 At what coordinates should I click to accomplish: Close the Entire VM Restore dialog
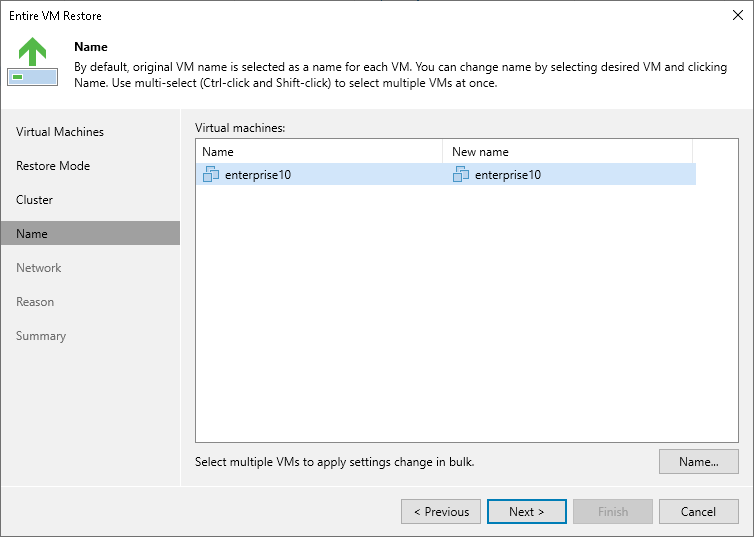[x=738, y=15]
